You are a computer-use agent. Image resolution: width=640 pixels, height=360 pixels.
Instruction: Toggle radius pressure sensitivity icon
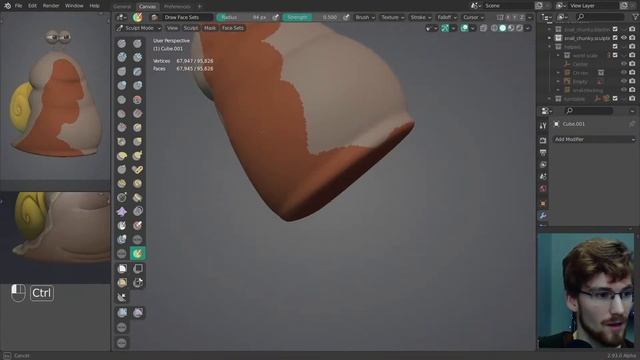tap(276, 17)
